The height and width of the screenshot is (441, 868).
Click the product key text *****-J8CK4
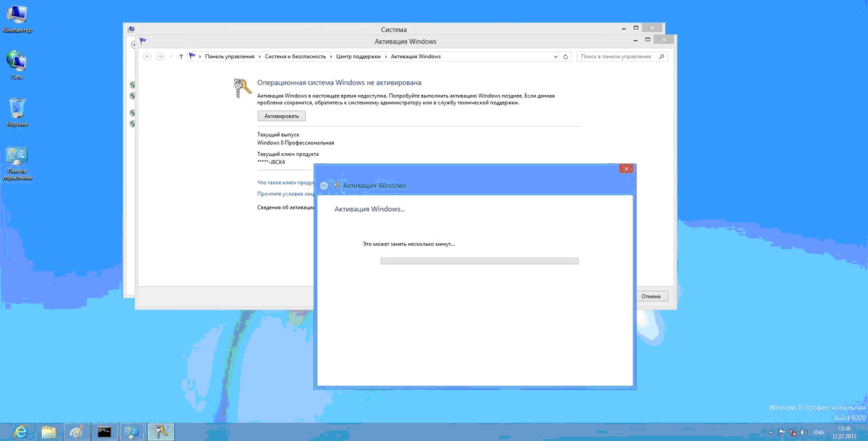[x=271, y=162]
